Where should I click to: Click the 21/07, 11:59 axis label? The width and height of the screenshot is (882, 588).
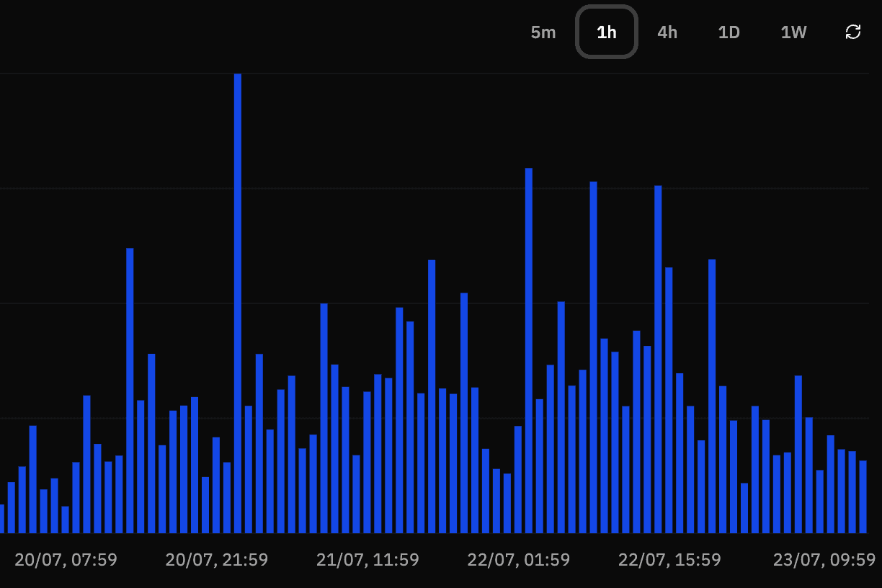[x=367, y=560]
